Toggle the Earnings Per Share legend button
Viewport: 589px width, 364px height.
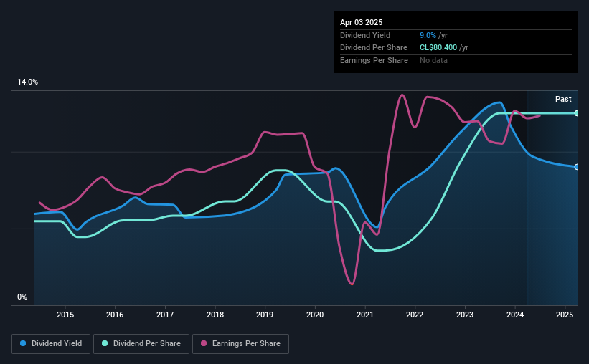(x=240, y=344)
